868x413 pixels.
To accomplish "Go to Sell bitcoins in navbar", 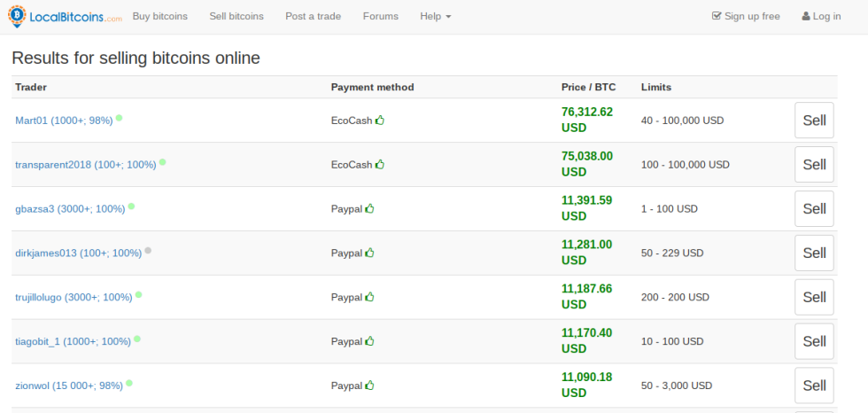I will (236, 16).
